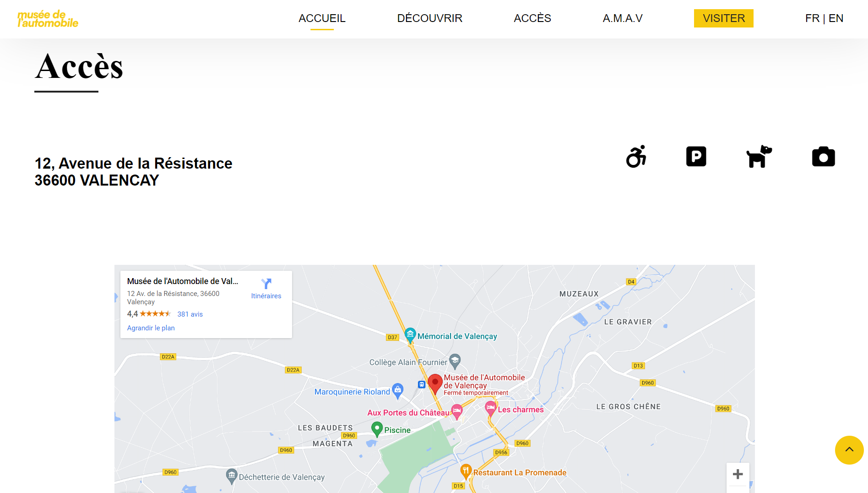Open the Itinéraires link in map card
This screenshot has width=868, height=493.
266,296
